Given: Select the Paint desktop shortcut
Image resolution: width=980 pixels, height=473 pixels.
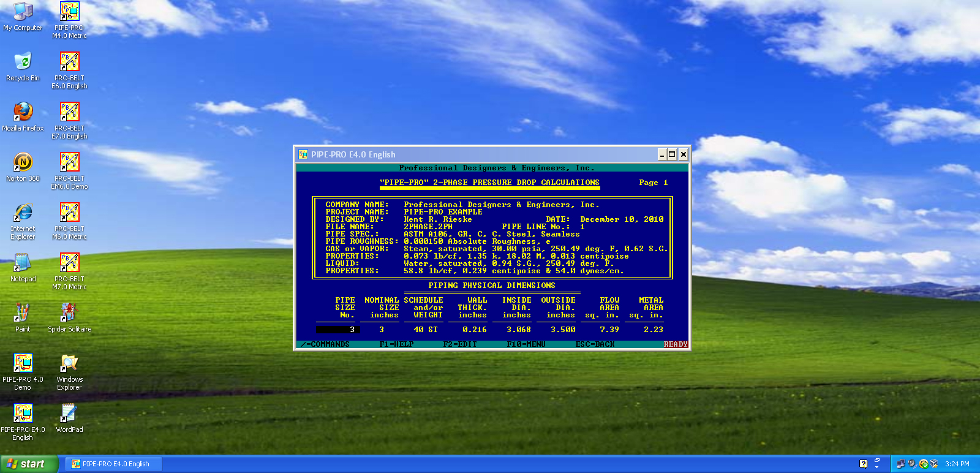Looking at the screenshot, I should point(23,317).
